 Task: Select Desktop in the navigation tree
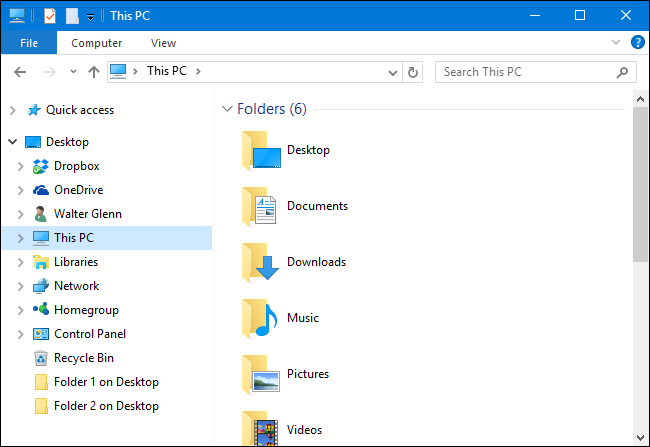(x=67, y=142)
